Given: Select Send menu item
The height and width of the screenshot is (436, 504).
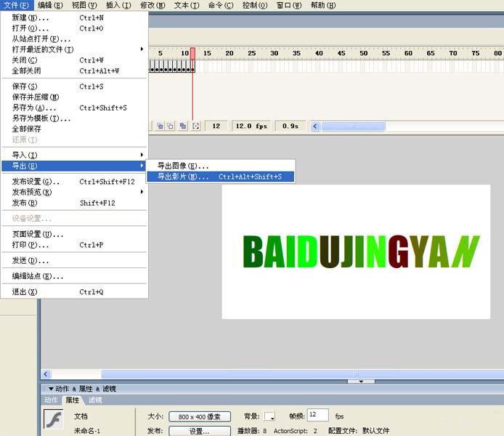Looking at the screenshot, I should [74, 260].
